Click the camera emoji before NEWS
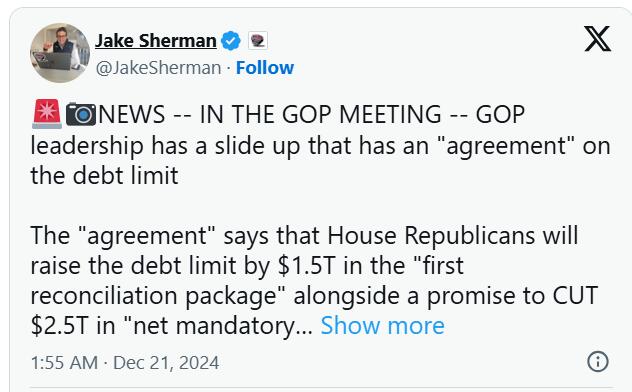 click(81, 114)
